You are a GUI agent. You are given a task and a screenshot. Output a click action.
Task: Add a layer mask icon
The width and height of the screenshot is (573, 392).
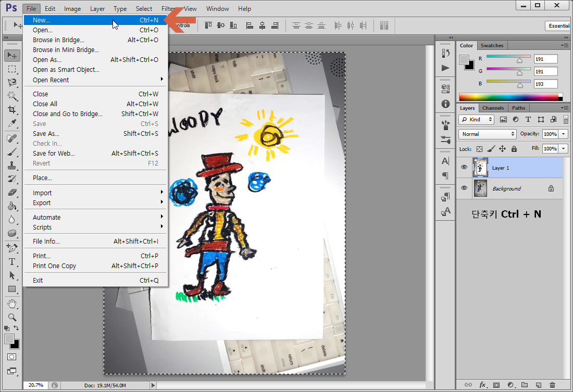[x=496, y=385]
